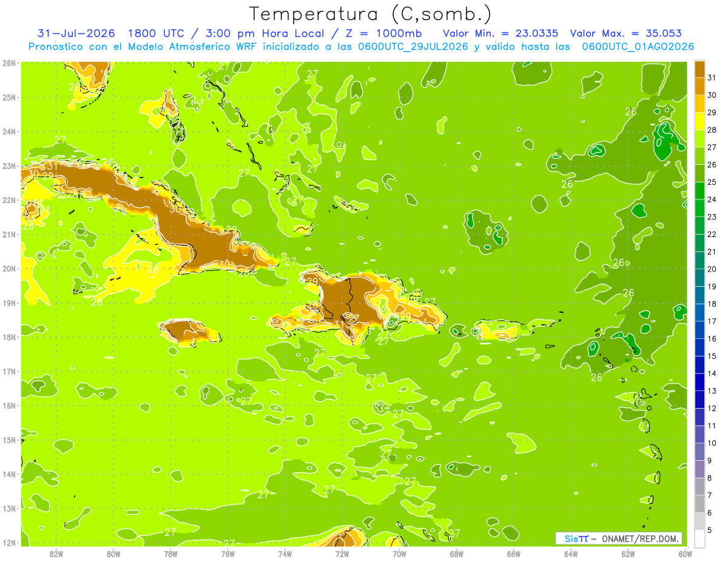The image size is (728, 562).
Task: Click longitude label "66W"
Action: point(514,554)
